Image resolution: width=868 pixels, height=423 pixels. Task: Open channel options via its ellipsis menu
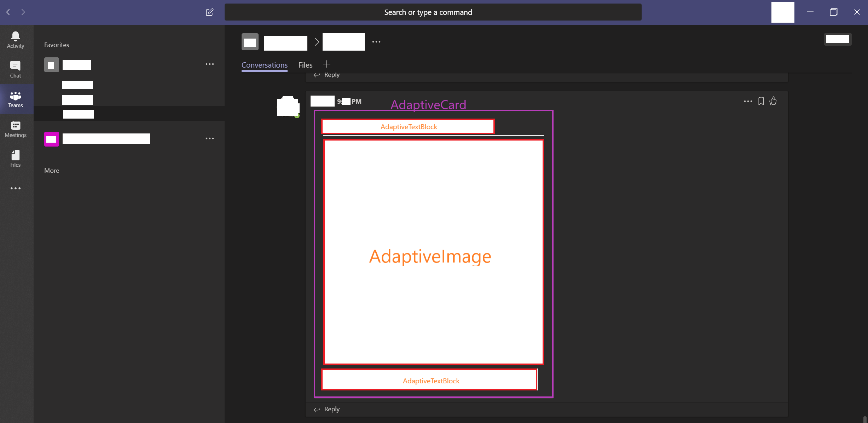tap(210, 64)
